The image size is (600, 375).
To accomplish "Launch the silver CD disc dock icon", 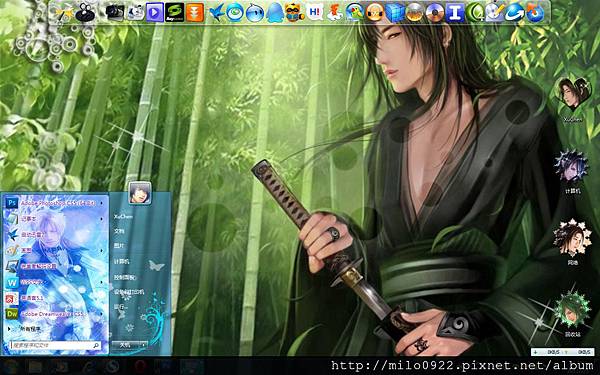I will point(435,13).
